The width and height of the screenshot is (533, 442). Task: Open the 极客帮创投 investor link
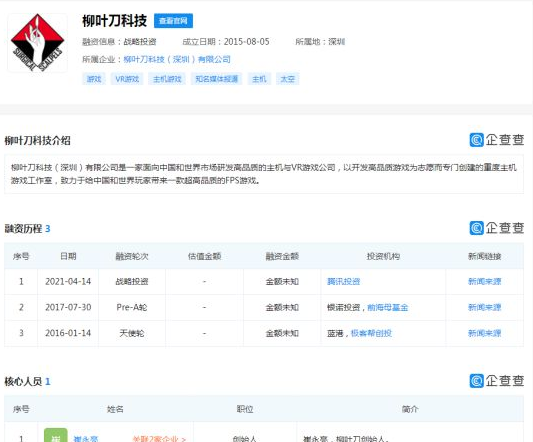pos(371,334)
